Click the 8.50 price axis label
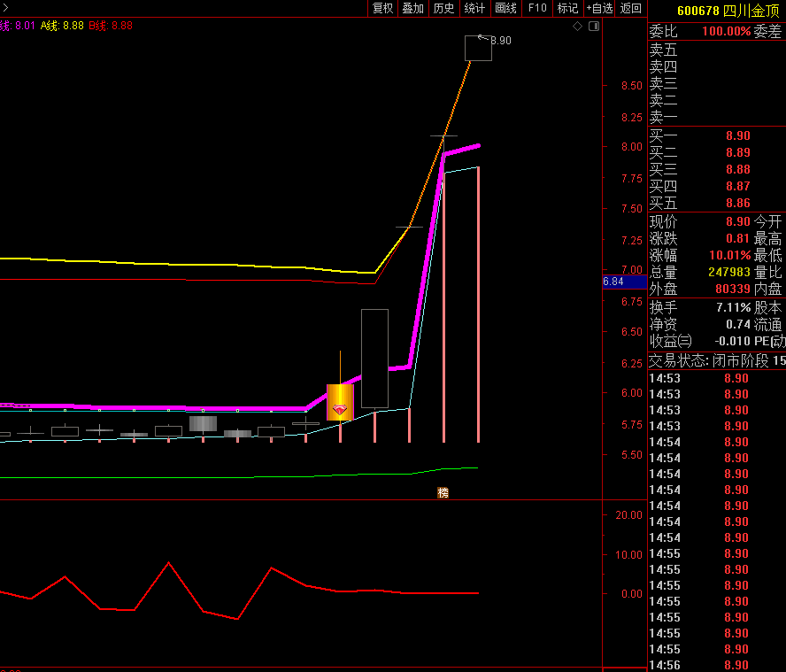This screenshot has height=672, width=786. [632, 86]
